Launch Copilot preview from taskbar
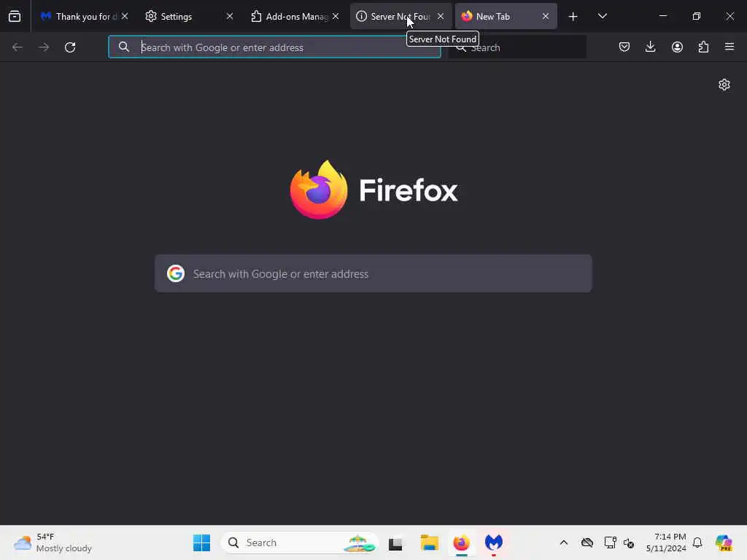Viewport: 747px width, 560px height. click(724, 542)
